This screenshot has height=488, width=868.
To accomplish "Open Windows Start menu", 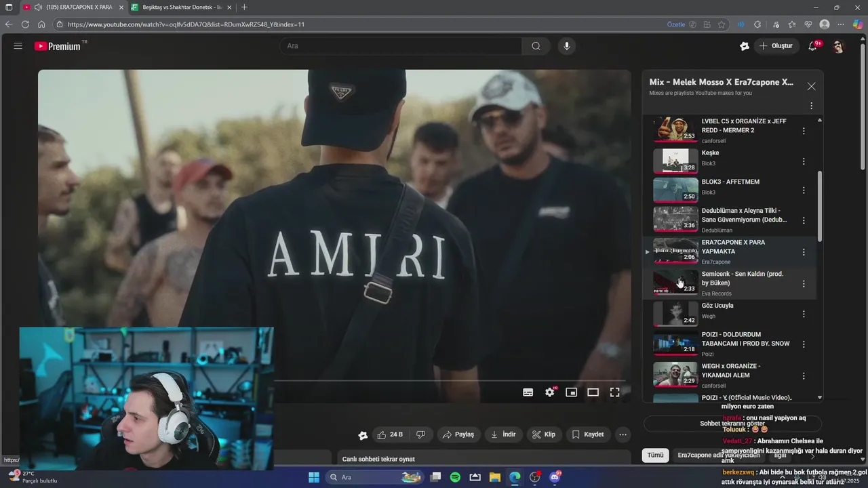I will pyautogui.click(x=314, y=477).
